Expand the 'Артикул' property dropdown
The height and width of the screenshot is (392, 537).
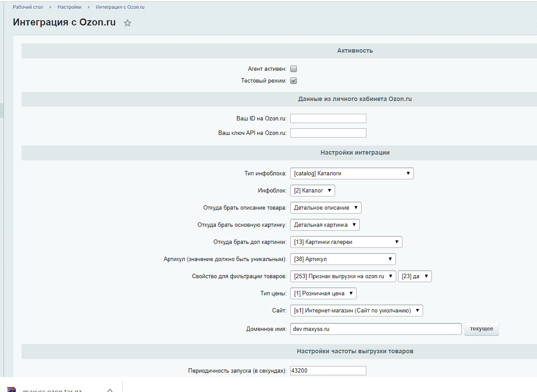[343, 259]
